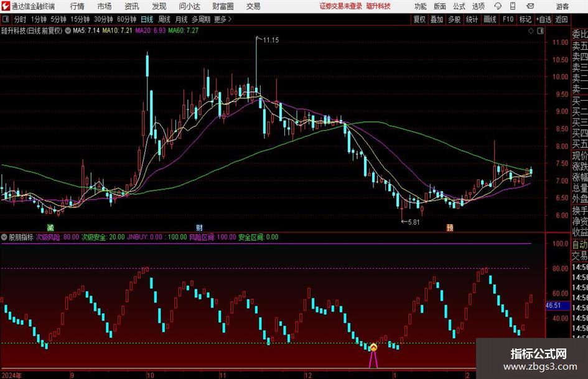Open the 问小达 menu
Image resolution: width=588 pixels, height=379 pixels.
click(x=189, y=6)
